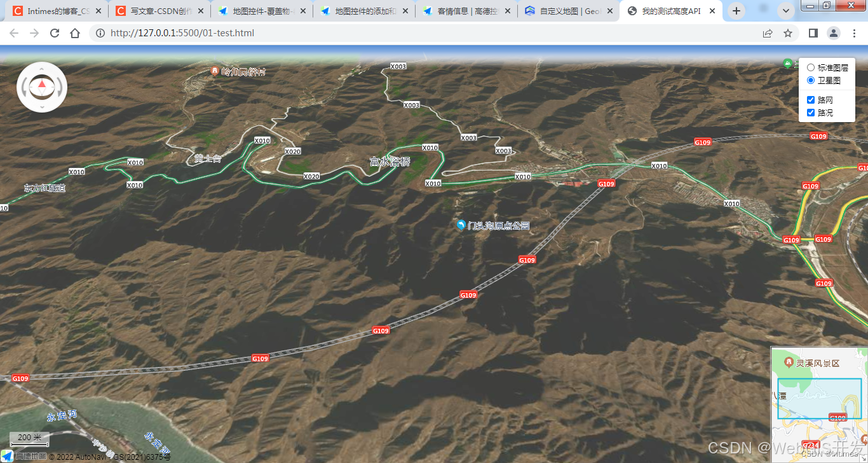Click the 富水洛桥 map label

(x=390, y=162)
